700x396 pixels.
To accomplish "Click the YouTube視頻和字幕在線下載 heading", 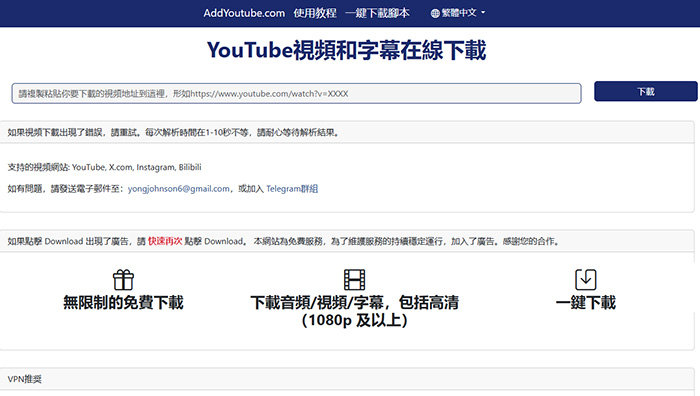I will 346,50.
